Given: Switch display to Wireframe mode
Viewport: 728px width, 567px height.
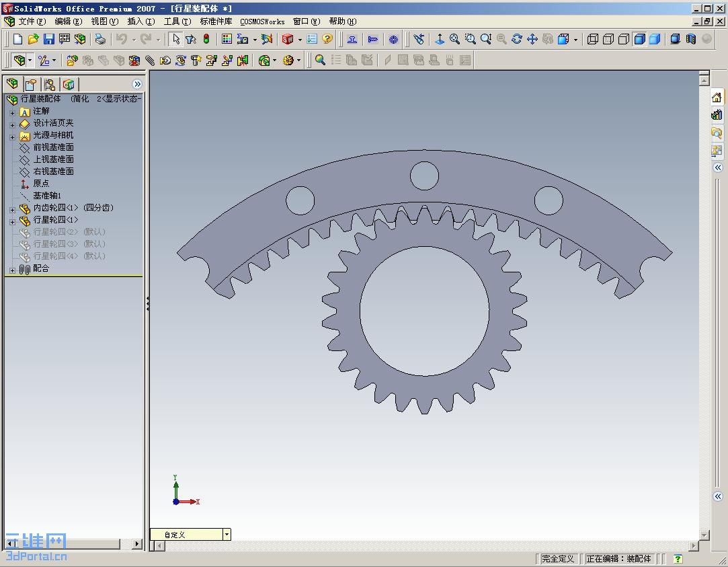Looking at the screenshot, I should 592,39.
